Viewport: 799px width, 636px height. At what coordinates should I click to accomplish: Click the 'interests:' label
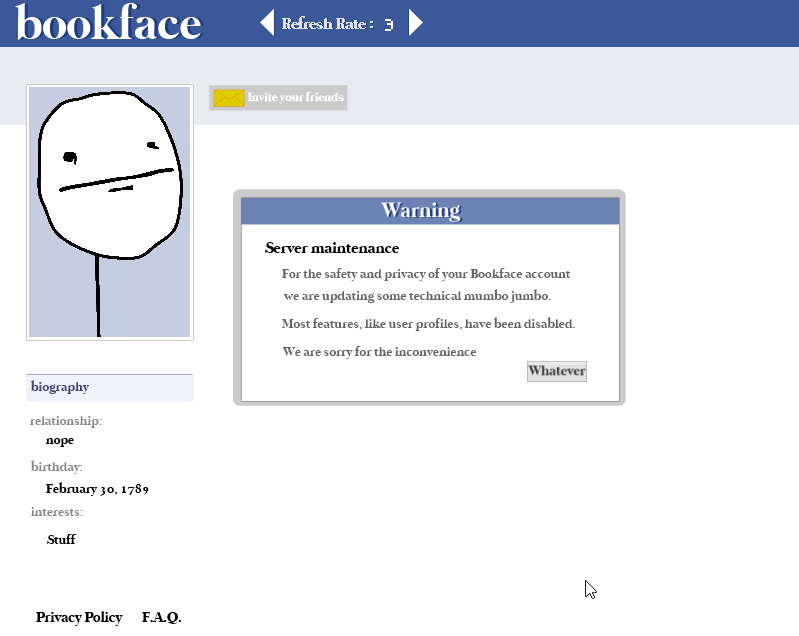(57, 512)
